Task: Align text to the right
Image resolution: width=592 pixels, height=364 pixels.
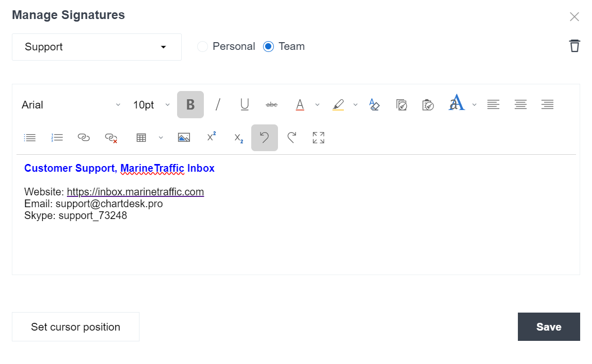Action: [547, 104]
